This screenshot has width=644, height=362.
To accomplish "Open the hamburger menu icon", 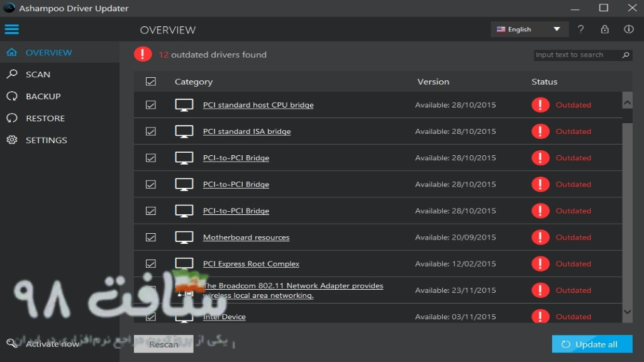I will pos(12,29).
